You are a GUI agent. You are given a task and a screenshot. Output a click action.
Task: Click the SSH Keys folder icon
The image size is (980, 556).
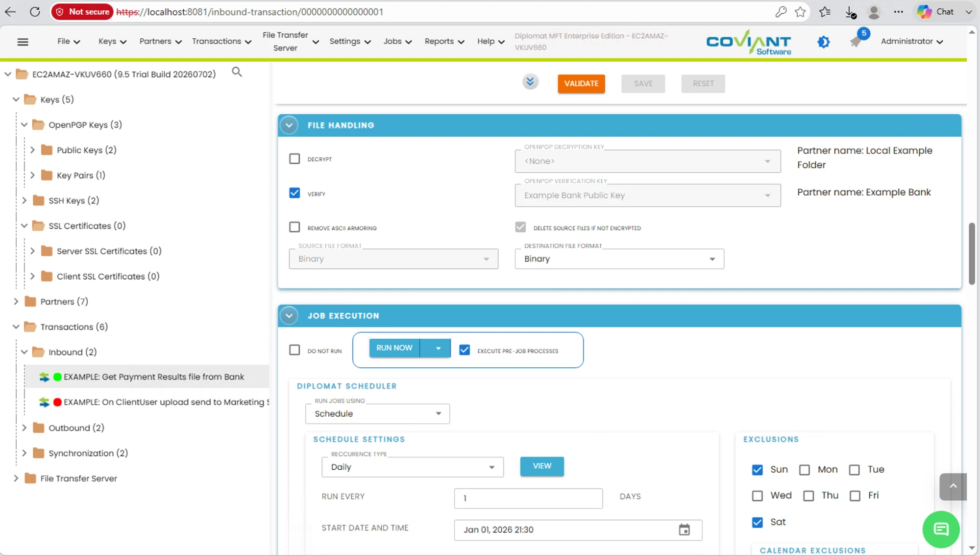[39, 201]
